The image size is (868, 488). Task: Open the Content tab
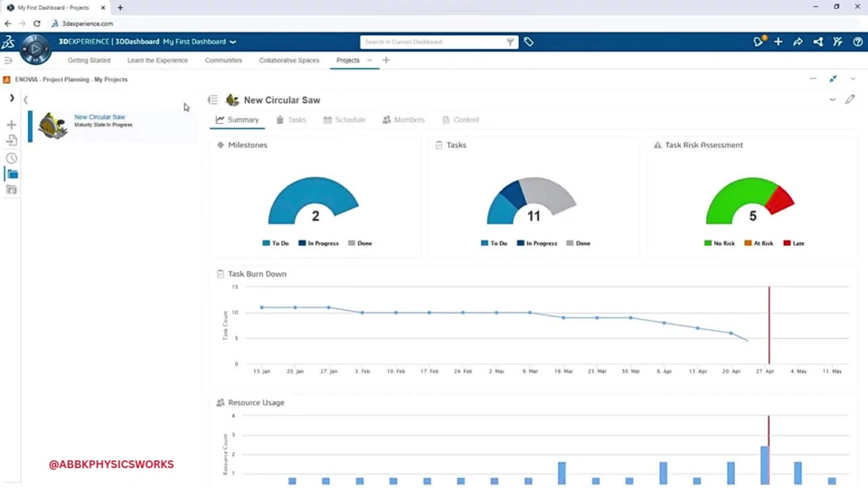click(x=460, y=120)
